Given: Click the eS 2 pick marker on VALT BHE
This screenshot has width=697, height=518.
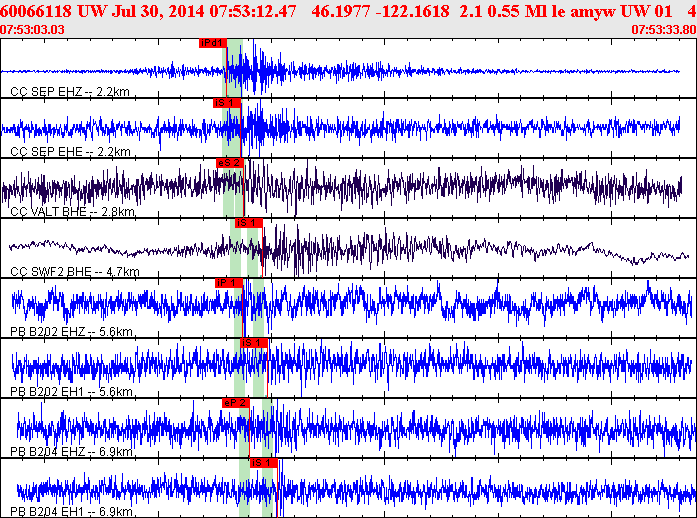Looking at the screenshot, I should (230, 163).
